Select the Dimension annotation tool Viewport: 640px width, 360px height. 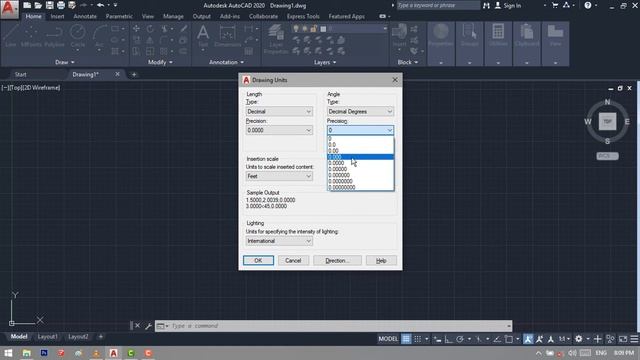click(227, 36)
